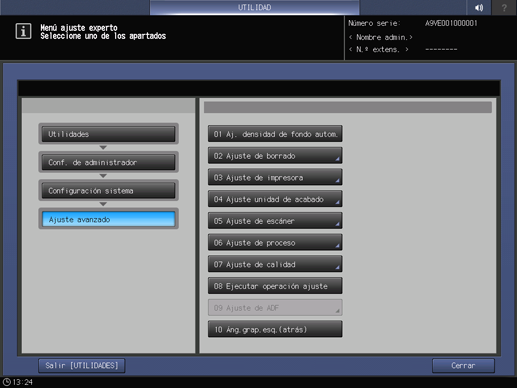The width and height of the screenshot is (517, 388).
Task: Click the information icon beside Menú ajuste experto
Action: [23, 31]
